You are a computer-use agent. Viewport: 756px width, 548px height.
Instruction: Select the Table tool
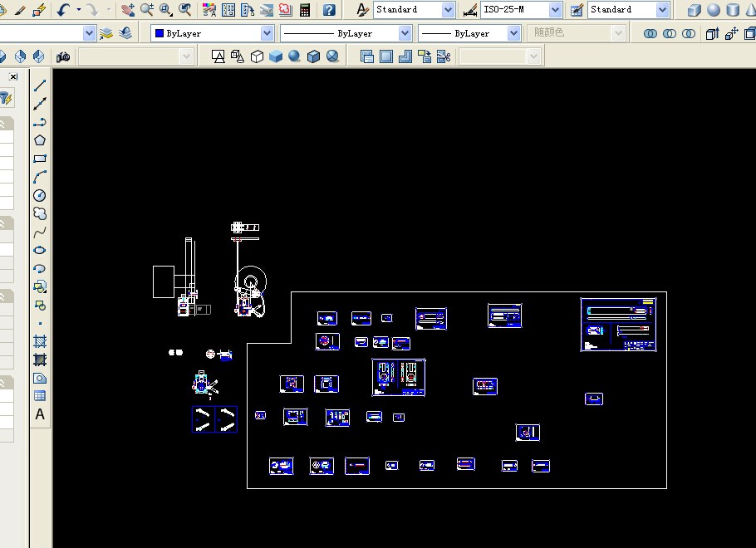tap(40, 396)
